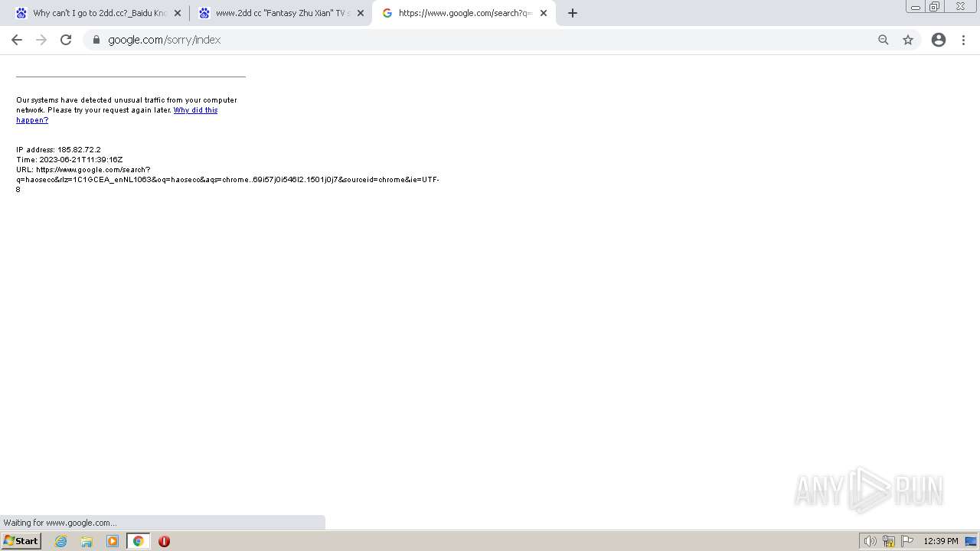Restore down the Chrome window

pyautogui.click(x=934, y=7)
